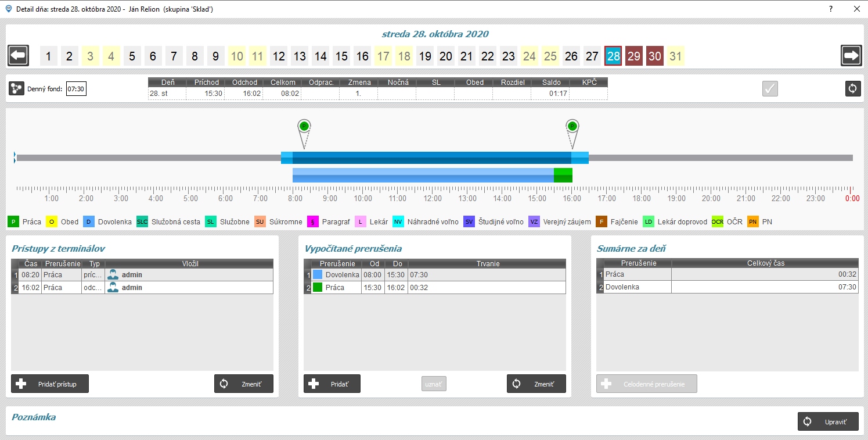Viewport: 868px width, 440px height.
Task: Go to next month with right arrow
Action: [851, 56]
